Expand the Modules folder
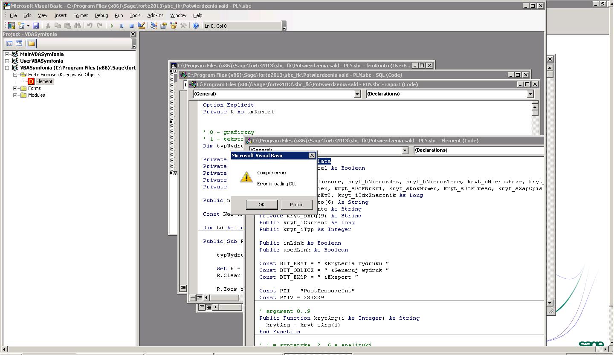The image size is (614, 364). coord(15,95)
